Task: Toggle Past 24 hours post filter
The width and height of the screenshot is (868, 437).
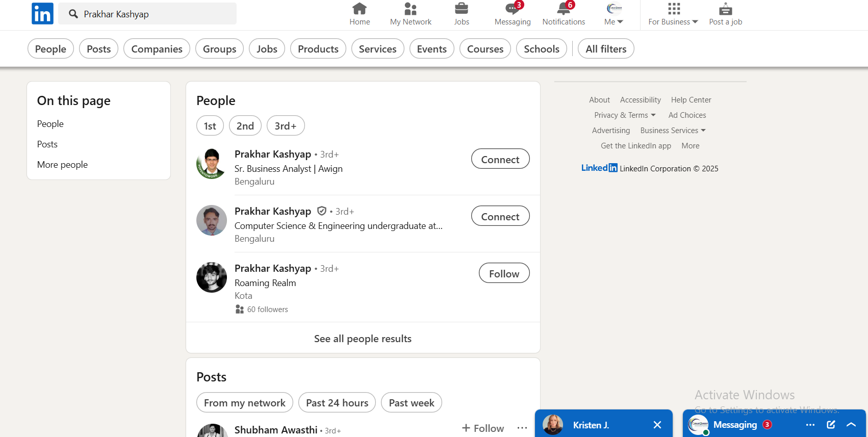Action: [337, 403]
